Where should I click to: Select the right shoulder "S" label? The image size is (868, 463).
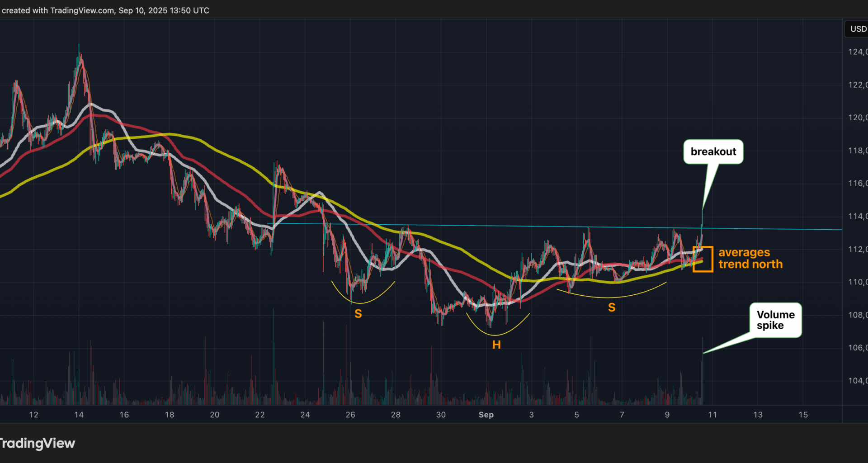[x=612, y=307]
